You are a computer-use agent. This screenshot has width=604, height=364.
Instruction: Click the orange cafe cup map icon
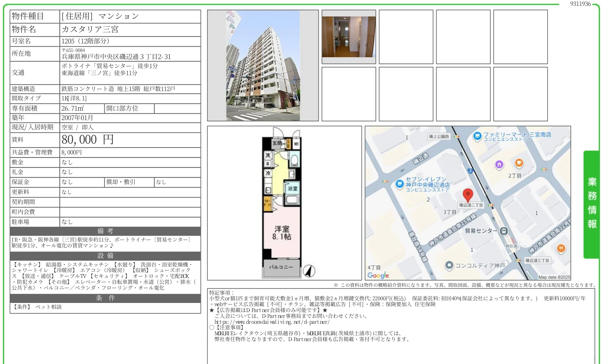[519, 163]
